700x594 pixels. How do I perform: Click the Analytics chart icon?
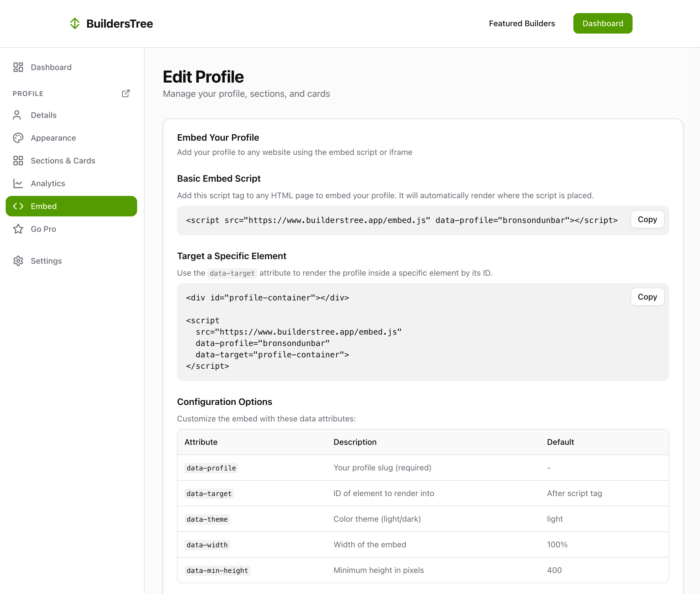pos(18,183)
